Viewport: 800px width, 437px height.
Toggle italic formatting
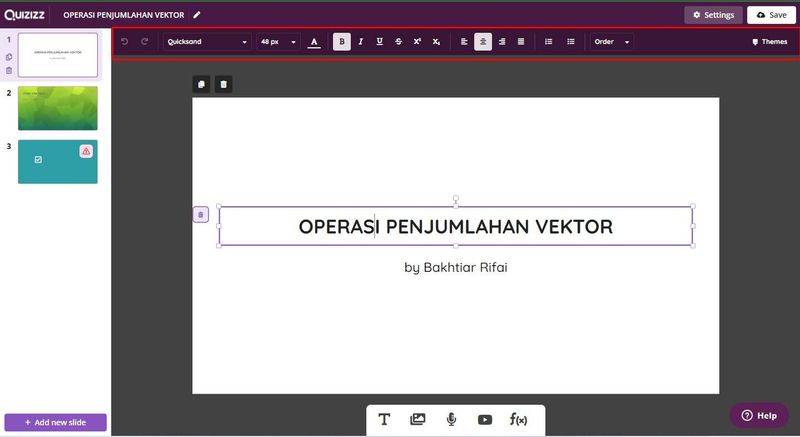pos(361,42)
